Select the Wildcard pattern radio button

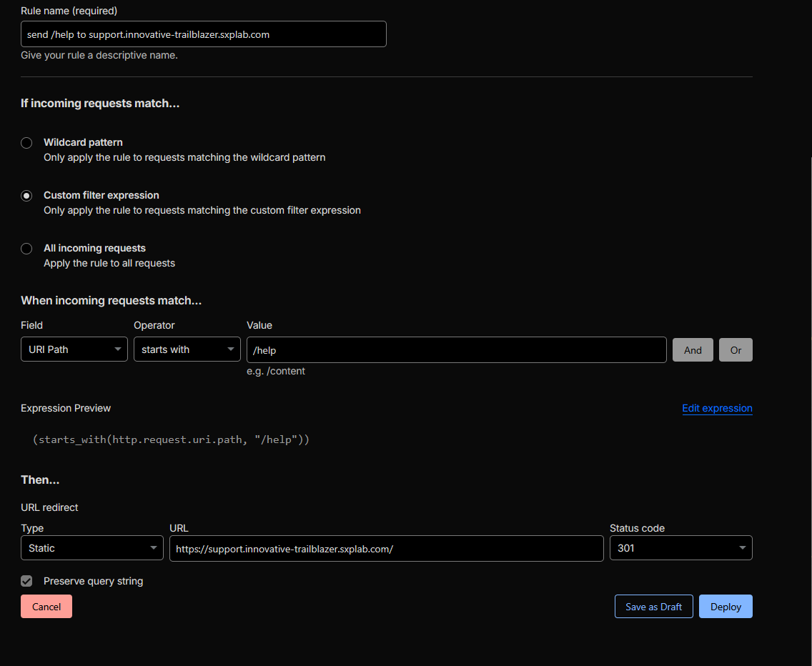[x=26, y=143]
